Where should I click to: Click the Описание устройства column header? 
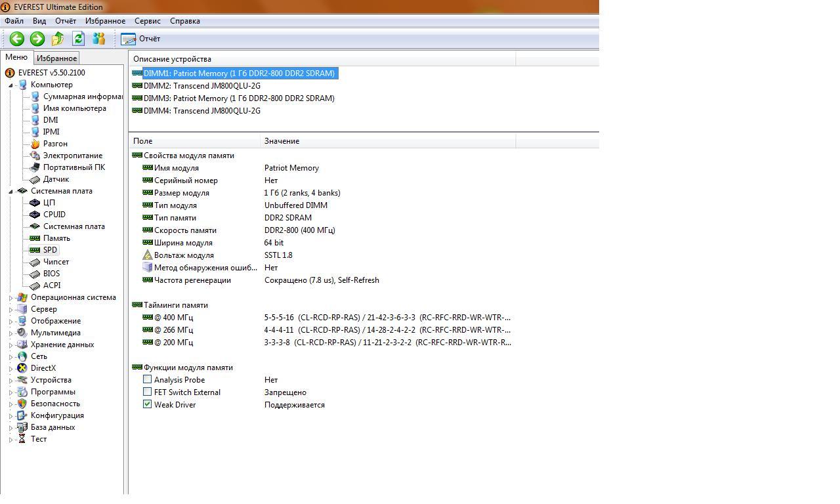[322, 59]
